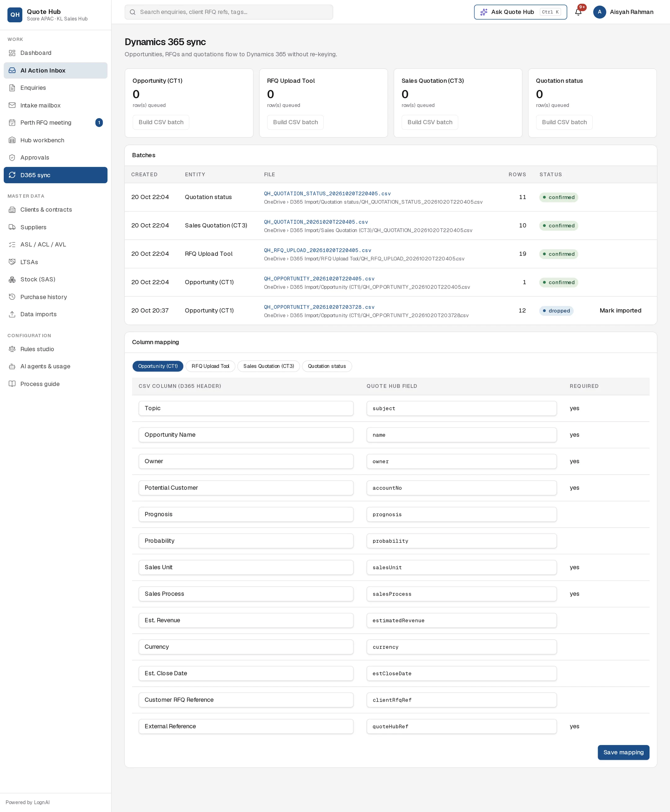Click the Powered by LognAI footer text
Screen dimensions: 670x812
coord(28,802)
